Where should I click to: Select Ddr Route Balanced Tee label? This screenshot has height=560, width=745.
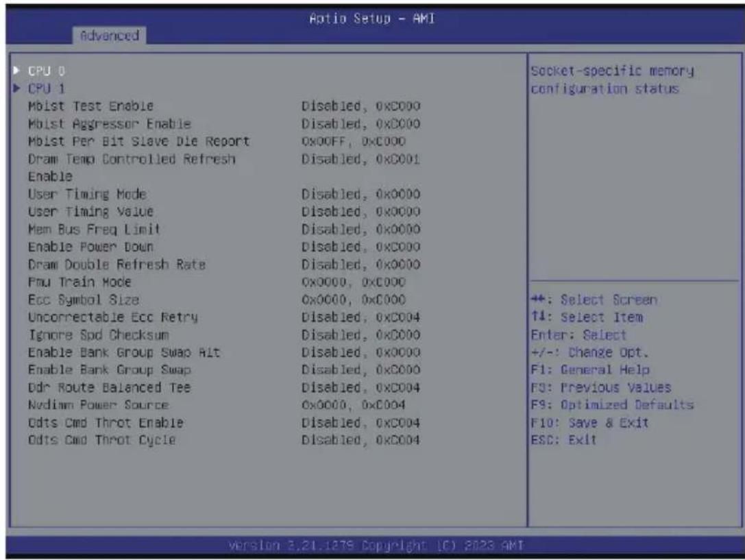click(109, 387)
